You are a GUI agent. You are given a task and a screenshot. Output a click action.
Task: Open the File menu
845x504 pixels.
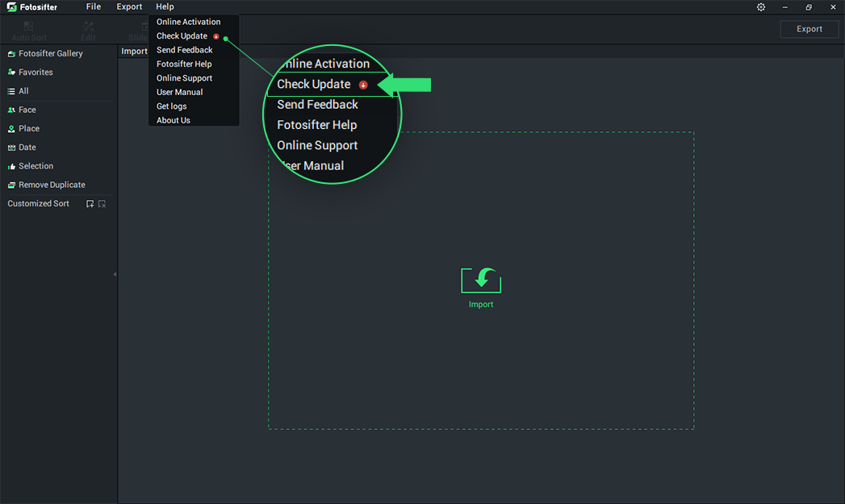[94, 6]
